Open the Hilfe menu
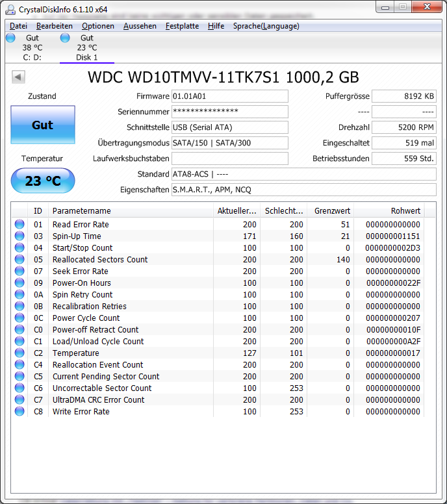 [x=216, y=26]
